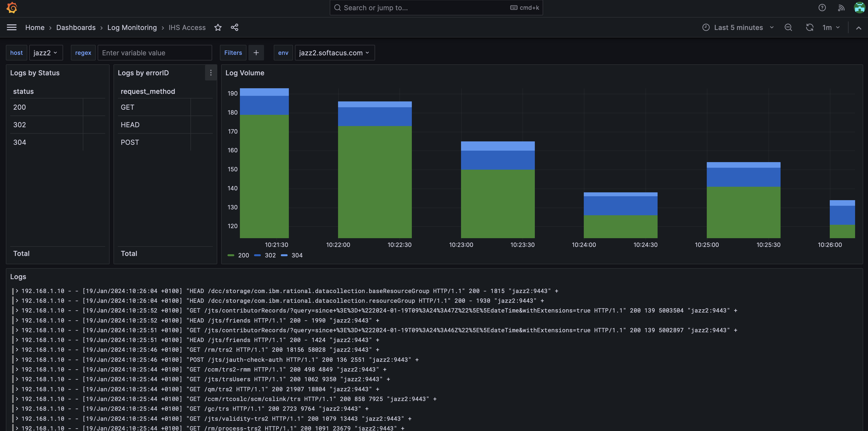Refresh the dashboard manually
Screen dimensions: 868x431
pyautogui.click(x=810, y=27)
